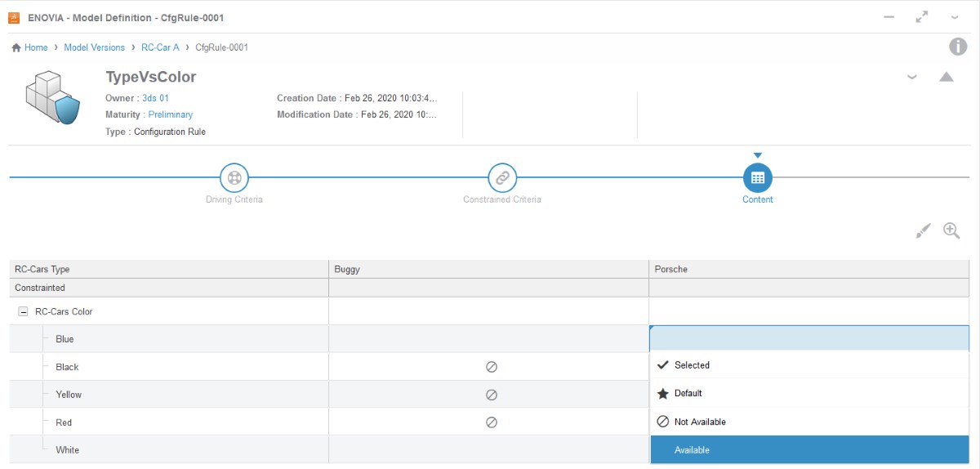980x469 pixels.
Task: Click Not Available icon in Red Buggy cell
Action: (492, 422)
